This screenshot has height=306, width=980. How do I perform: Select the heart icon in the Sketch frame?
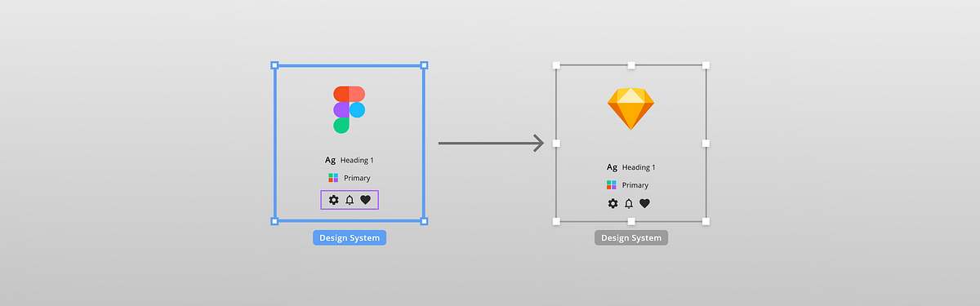[x=644, y=203]
